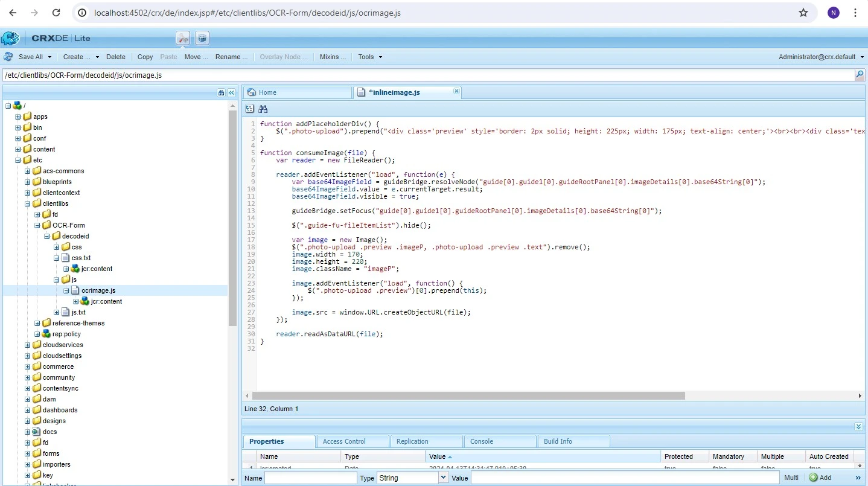
Task: Open the Console tab
Action: click(500, 441)
